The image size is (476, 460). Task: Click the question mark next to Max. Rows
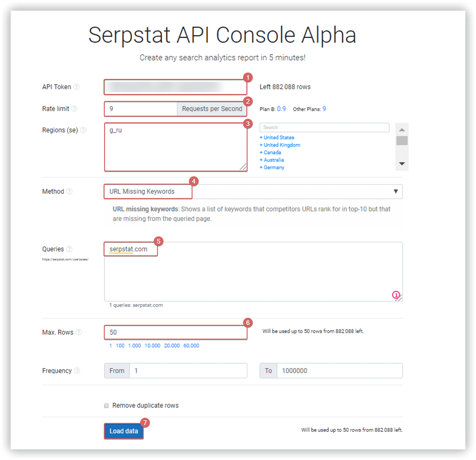point(79,332)
